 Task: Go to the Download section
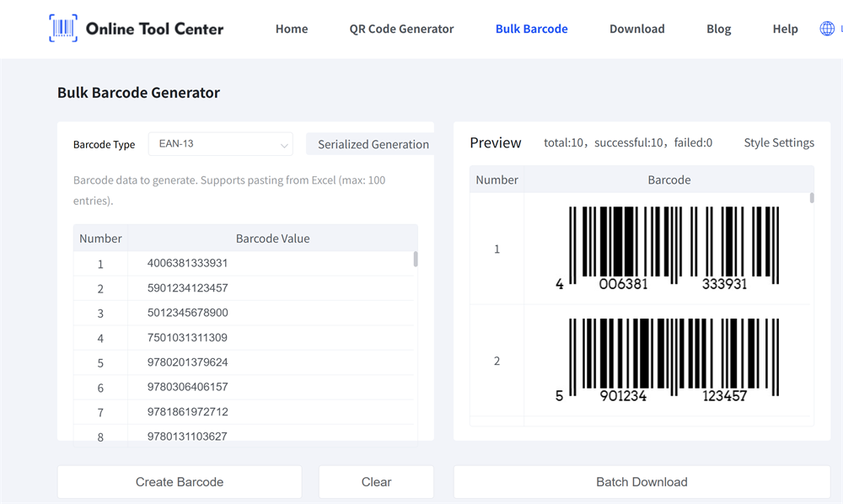[x=636, y=28]
